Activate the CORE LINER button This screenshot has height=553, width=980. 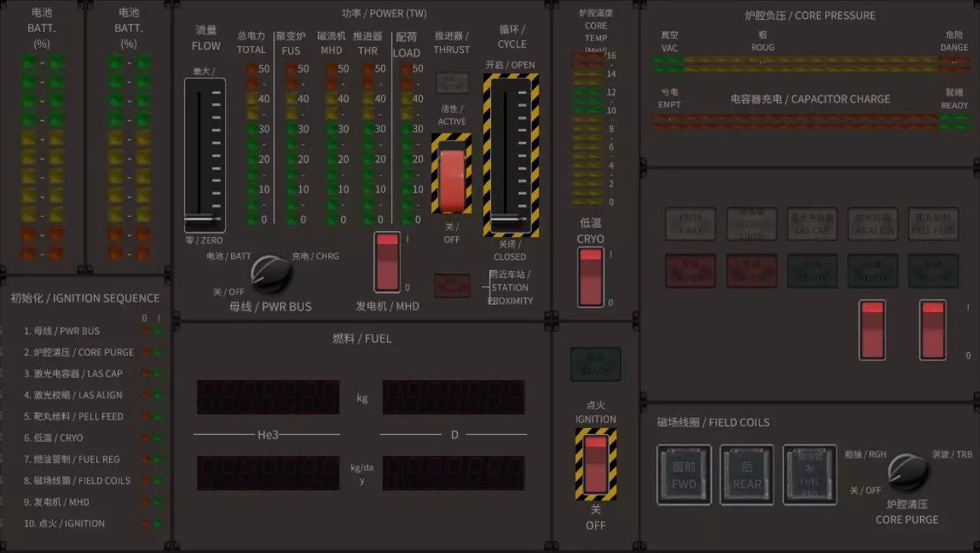click(x=752, y=224)
